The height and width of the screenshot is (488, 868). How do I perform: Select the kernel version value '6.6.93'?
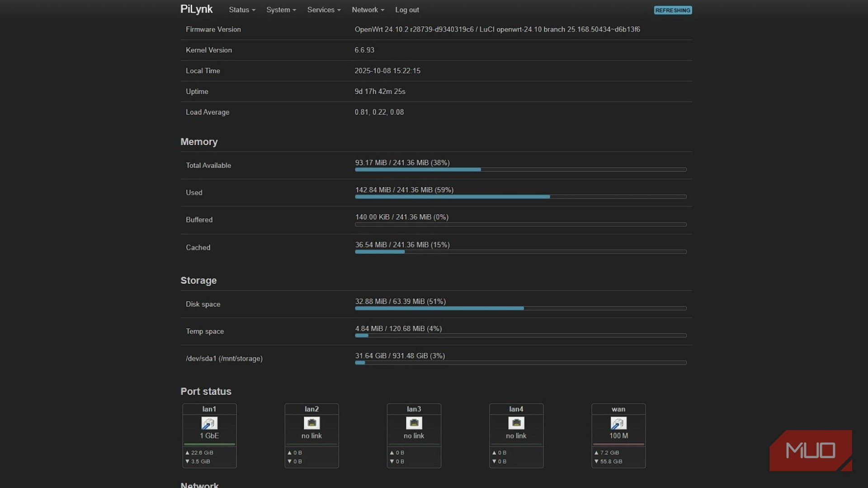(x=364, y=50)
